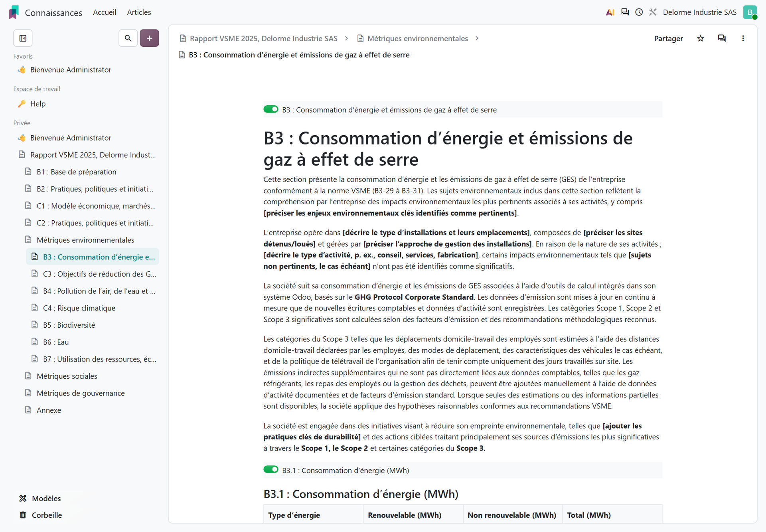Screen dimensions: 766x532
Task: Toggle the sidebar panel icon
Action: click(23, 38)
